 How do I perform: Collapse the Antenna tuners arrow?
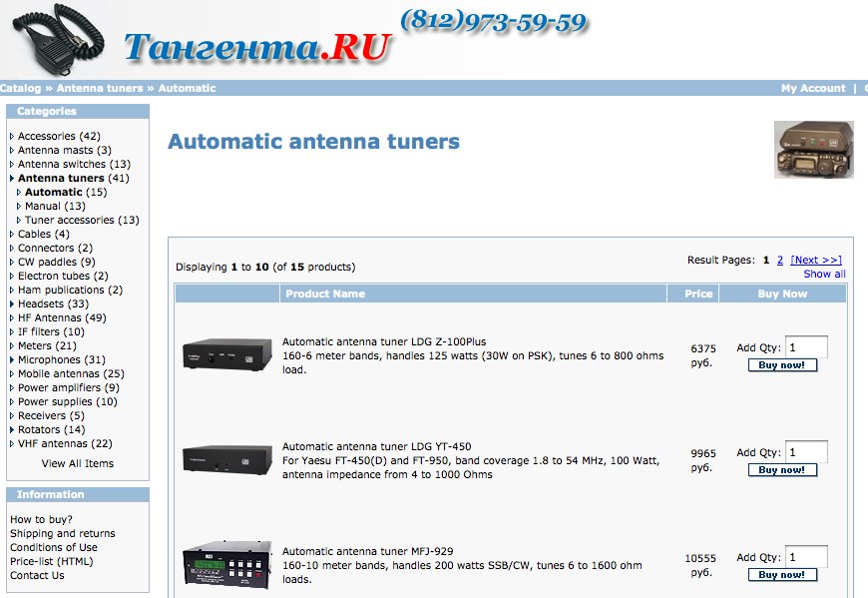coord(12,179)
